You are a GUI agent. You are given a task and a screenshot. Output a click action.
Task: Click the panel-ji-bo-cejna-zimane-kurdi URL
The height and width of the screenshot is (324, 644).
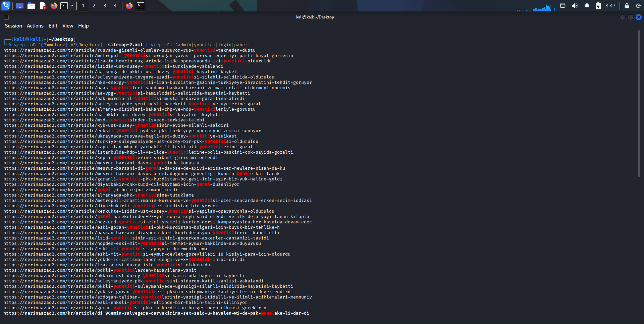(91, 190)
